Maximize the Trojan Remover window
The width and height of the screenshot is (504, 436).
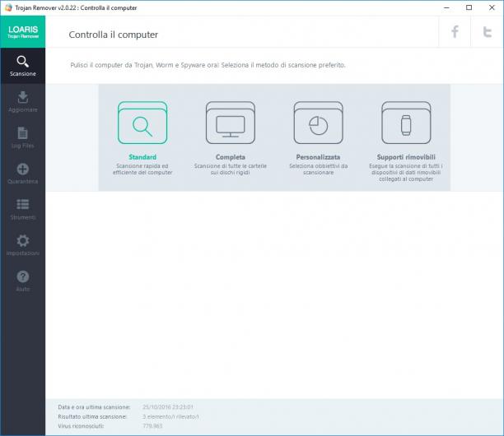pos(469,7)
